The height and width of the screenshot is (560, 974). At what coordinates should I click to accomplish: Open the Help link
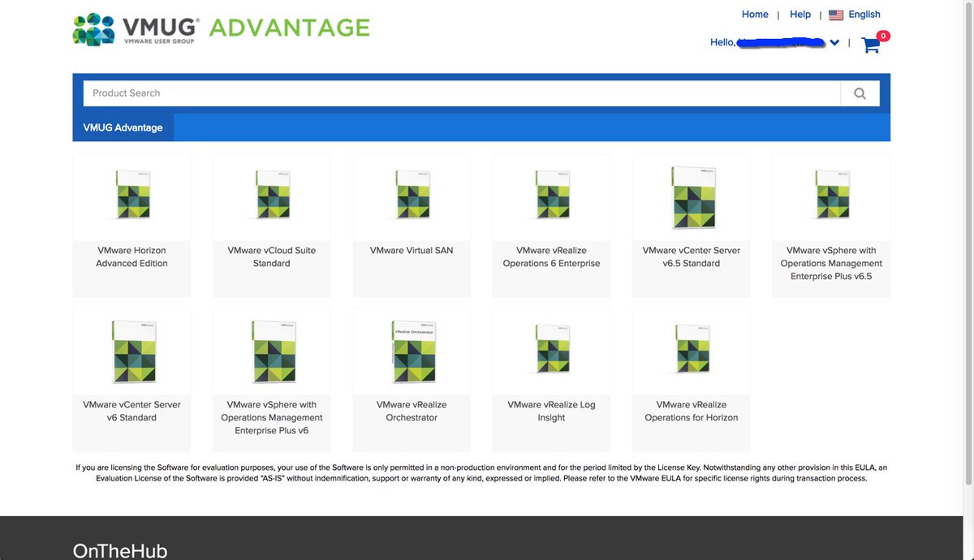tap(800, 15)
